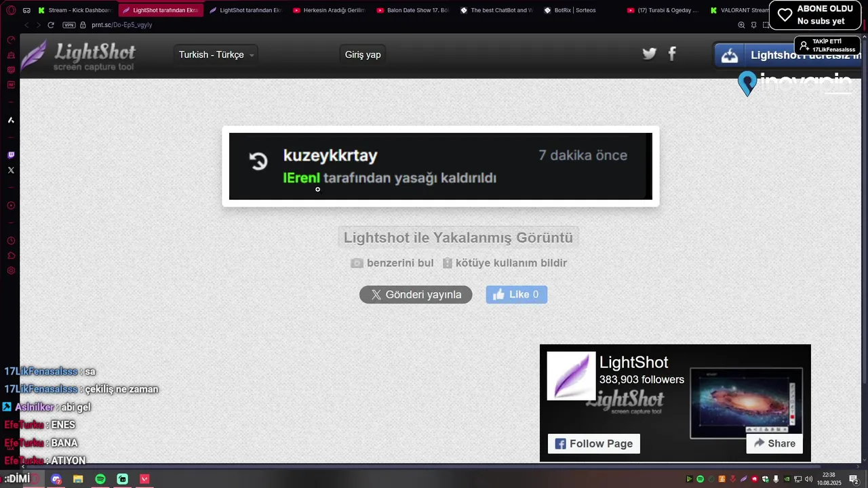Switch to the second LightShot tab

pyautogui.click(x=245, y=10)
